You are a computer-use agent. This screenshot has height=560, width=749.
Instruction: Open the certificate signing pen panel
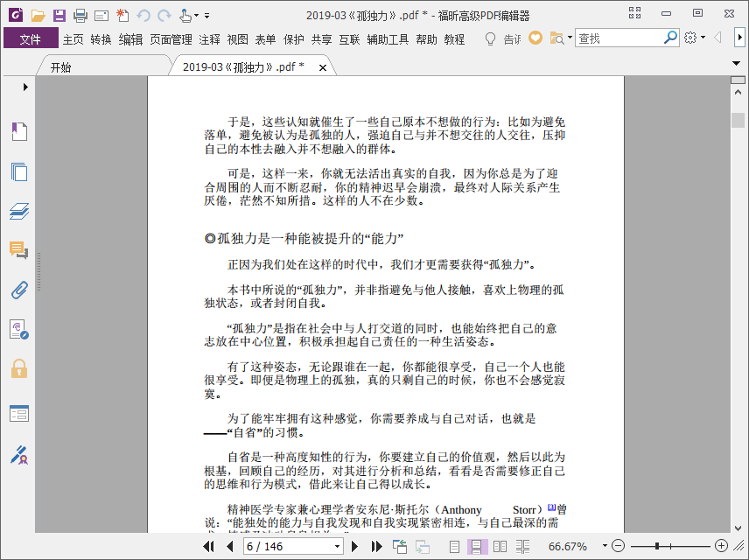pyautogui.click(x=19, y=455)
